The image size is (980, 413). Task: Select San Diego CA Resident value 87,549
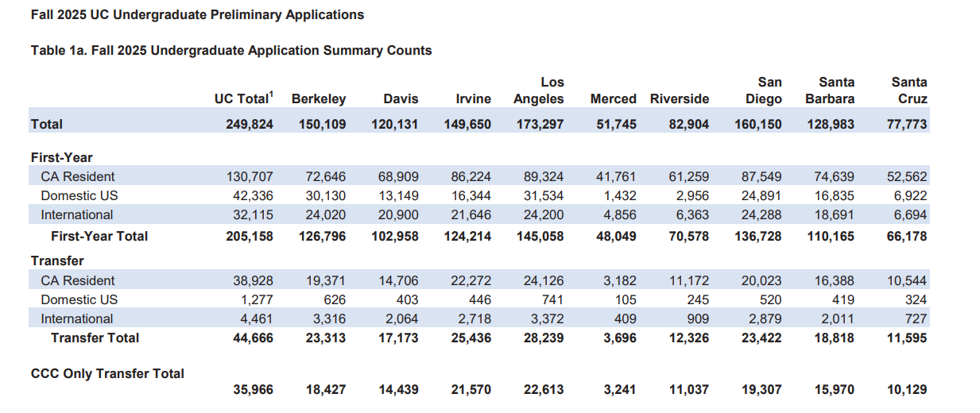point(761,177)
